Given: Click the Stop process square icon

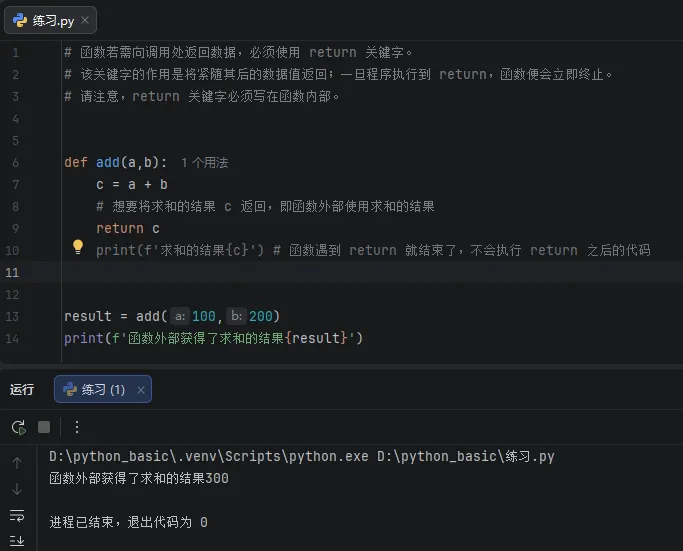Looking at the screenshot, I should point(44,427).
